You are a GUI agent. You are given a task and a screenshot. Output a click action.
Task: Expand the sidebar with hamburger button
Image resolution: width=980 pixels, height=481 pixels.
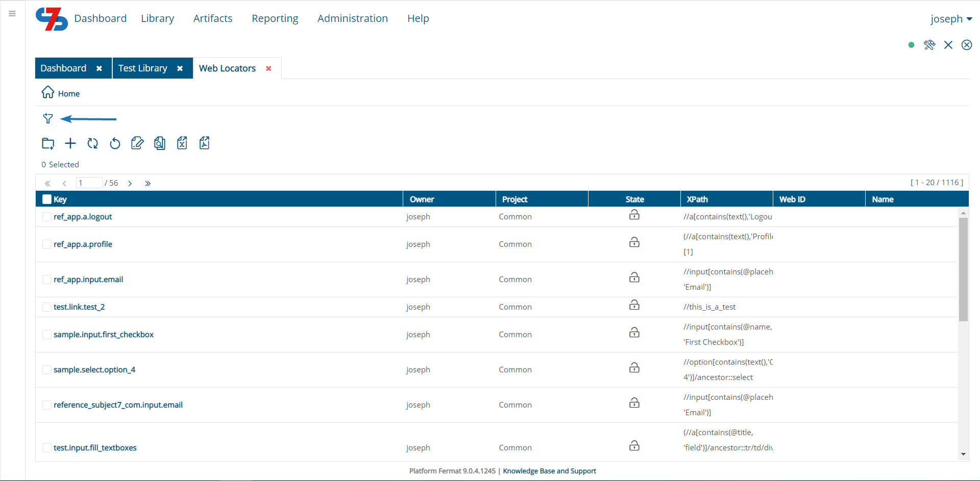click(x=12, y=14)
